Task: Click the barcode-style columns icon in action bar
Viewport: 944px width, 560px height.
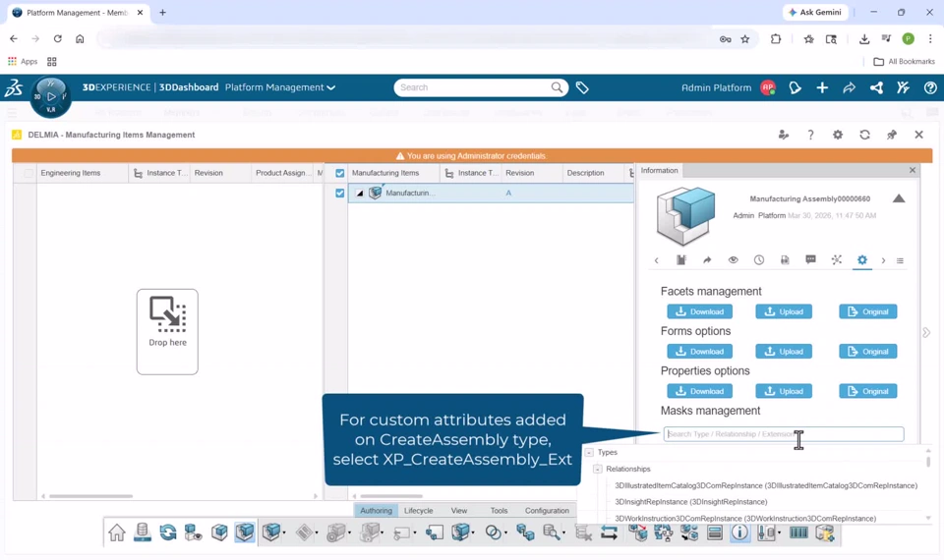Action: (x=798, y=532)
